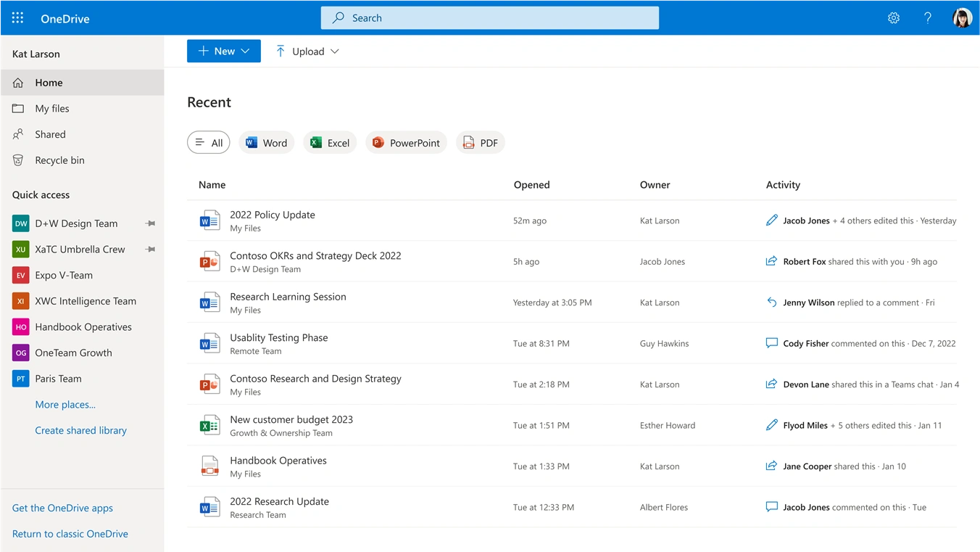Click the My files folder icon
This screenshot has width=980, height=552.
17,108
